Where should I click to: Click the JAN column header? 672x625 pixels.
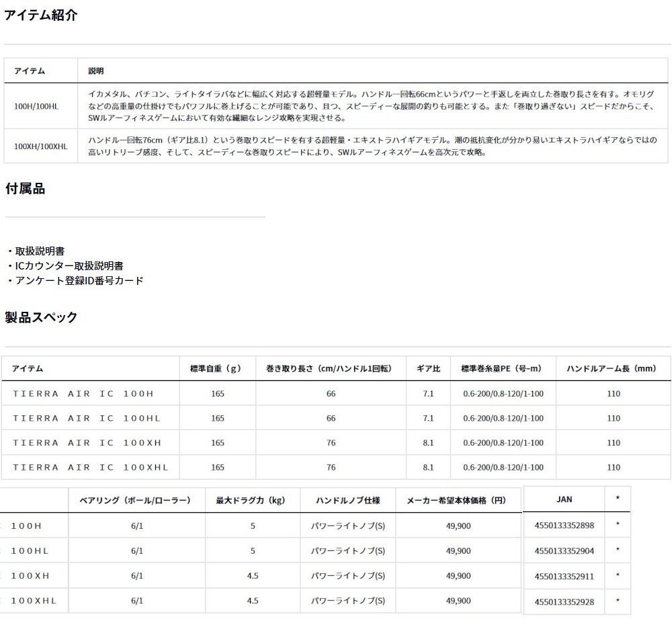pos(564,499)
